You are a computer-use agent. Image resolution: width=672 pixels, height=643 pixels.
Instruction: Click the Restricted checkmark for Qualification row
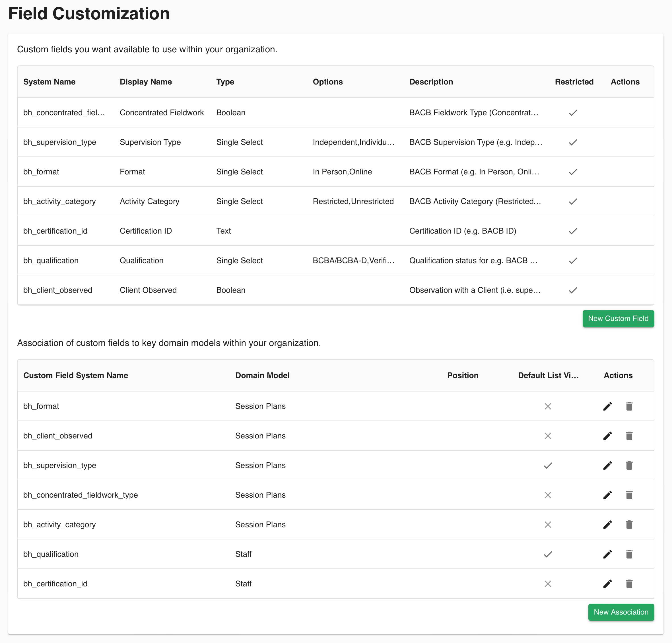[573, 261]
